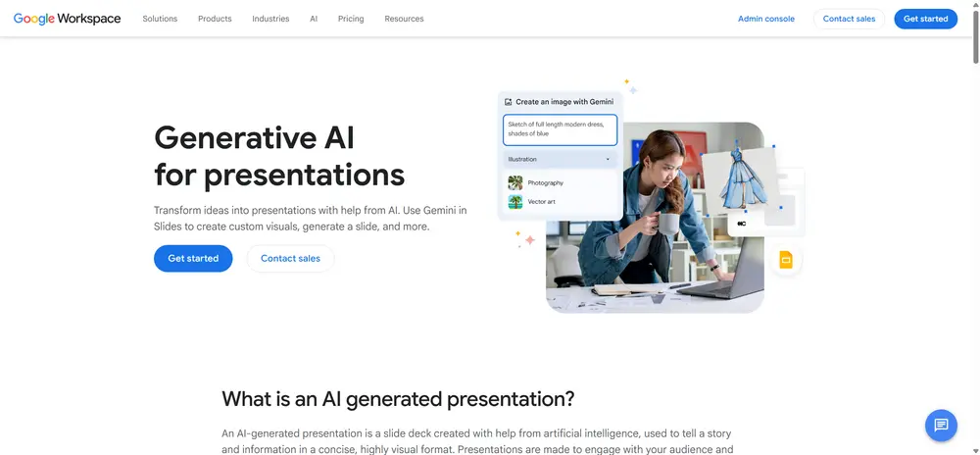Viewport: 980px width, 455px height.
Task: Open the Admin console link
Action: (x=766, y=19)
